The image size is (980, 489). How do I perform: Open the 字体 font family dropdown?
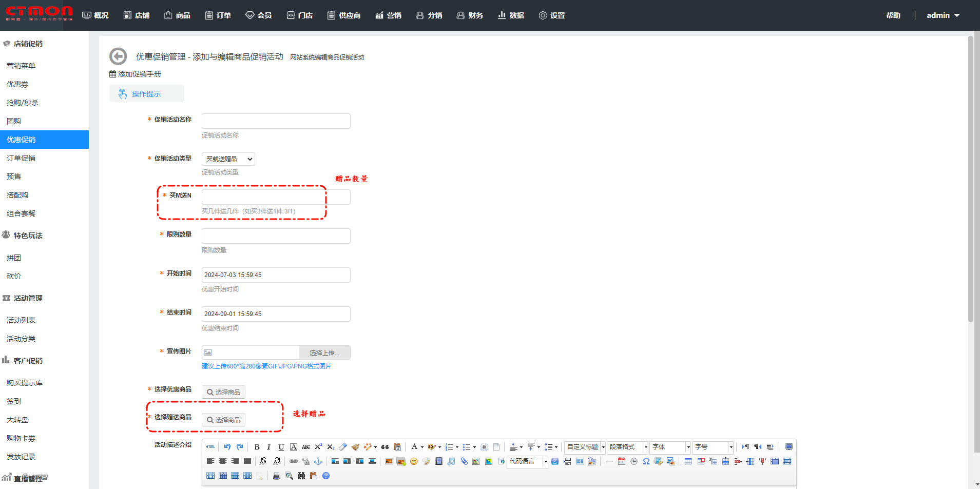click(670, 447)
